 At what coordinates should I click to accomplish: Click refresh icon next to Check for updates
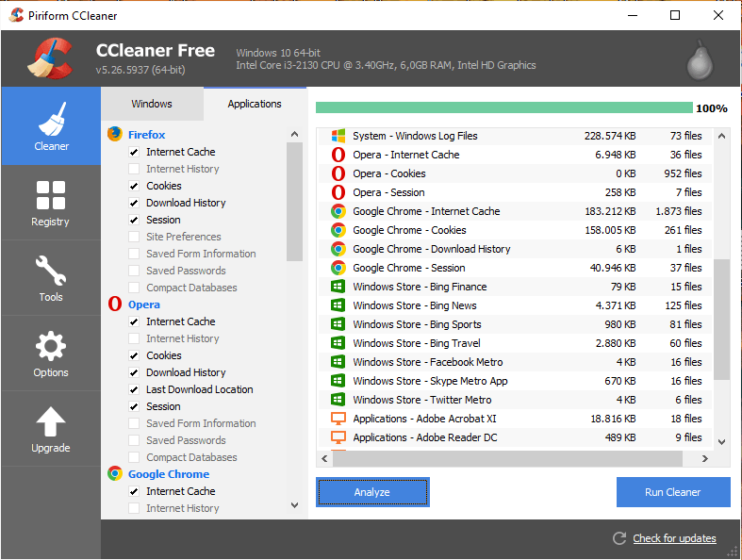[619, 538]
